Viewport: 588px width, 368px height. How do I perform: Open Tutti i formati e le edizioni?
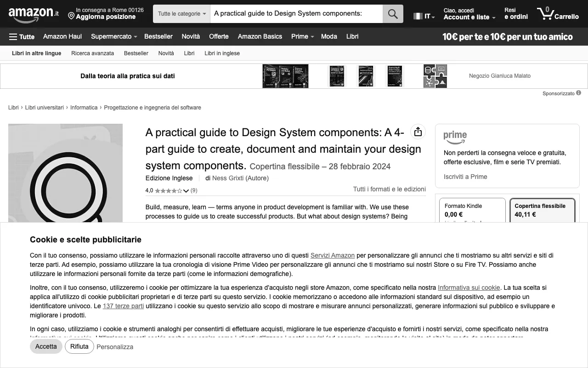tap(390, 189)
